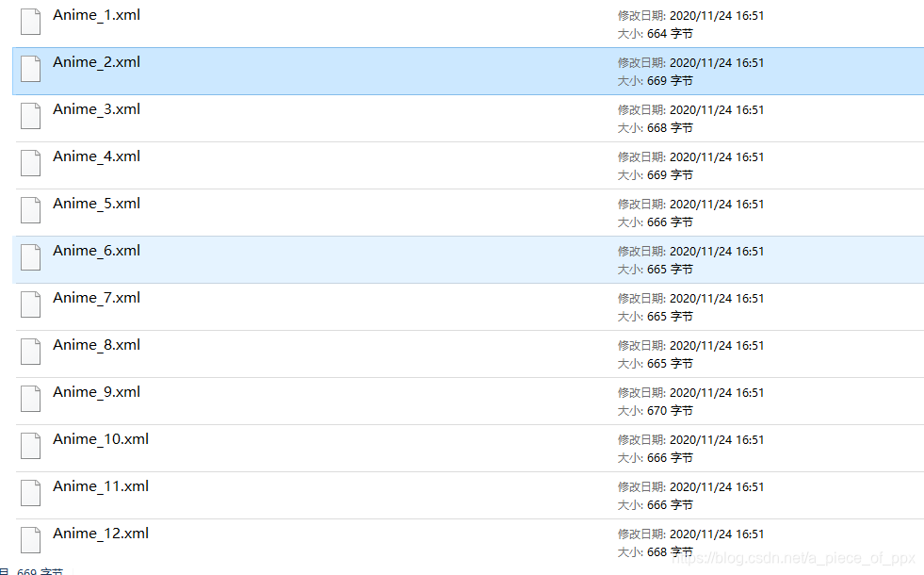Select the file name Anime_12.xml
This screenshot has width=924, height=575.
(101, 534)
